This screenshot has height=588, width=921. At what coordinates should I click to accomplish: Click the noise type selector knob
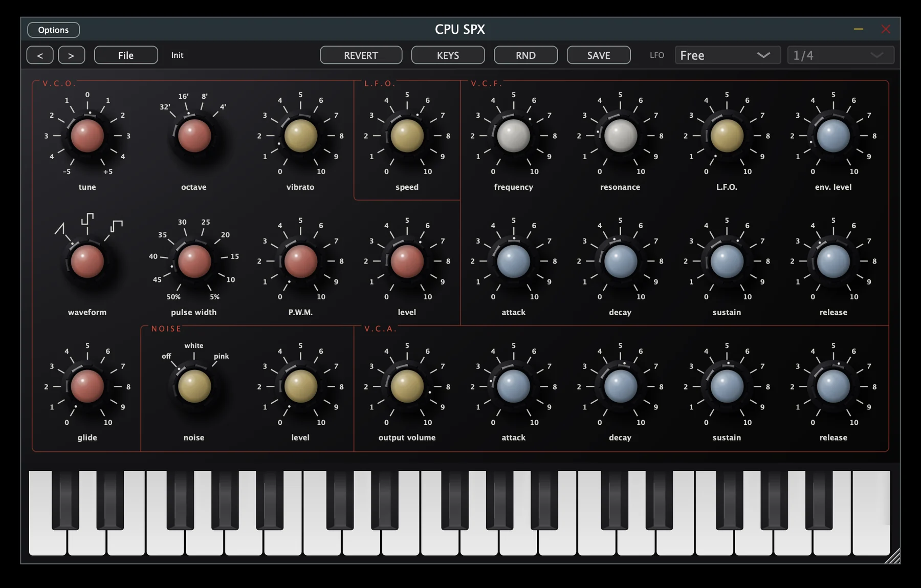(194, 386)
